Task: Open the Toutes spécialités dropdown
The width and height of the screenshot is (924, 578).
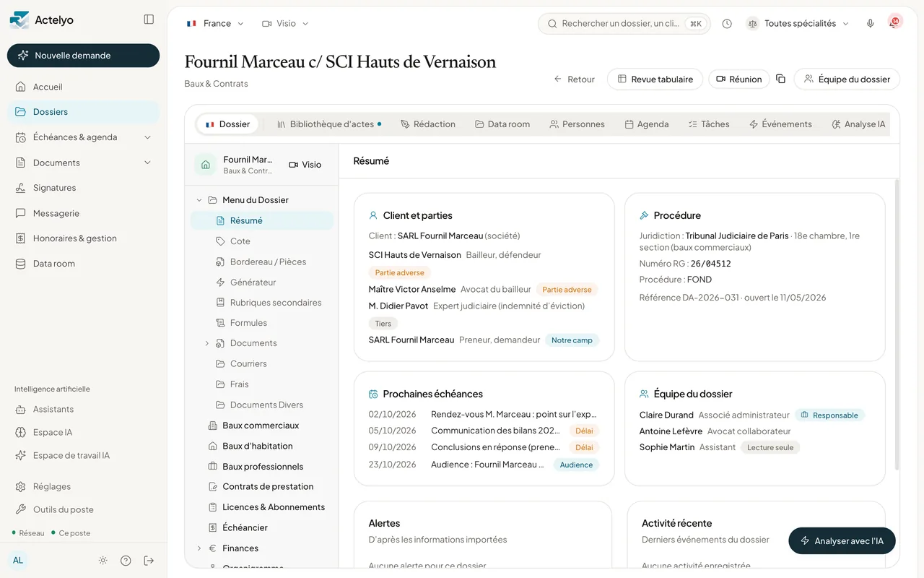Action: (x=798, y=24)
